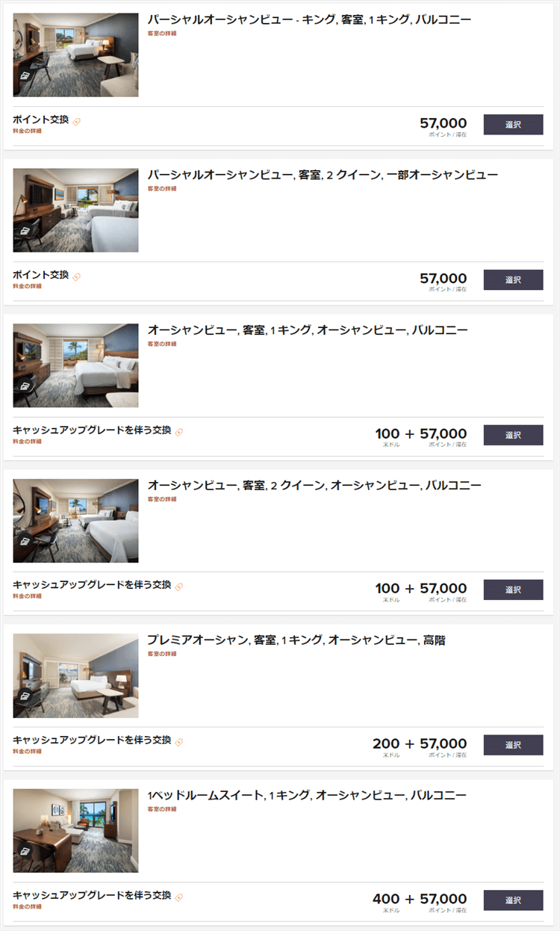This screenshot has height=931, width=560.
Task: View 料金の詳細 for second ポイント交換 rate
Action: pos(27,286)
